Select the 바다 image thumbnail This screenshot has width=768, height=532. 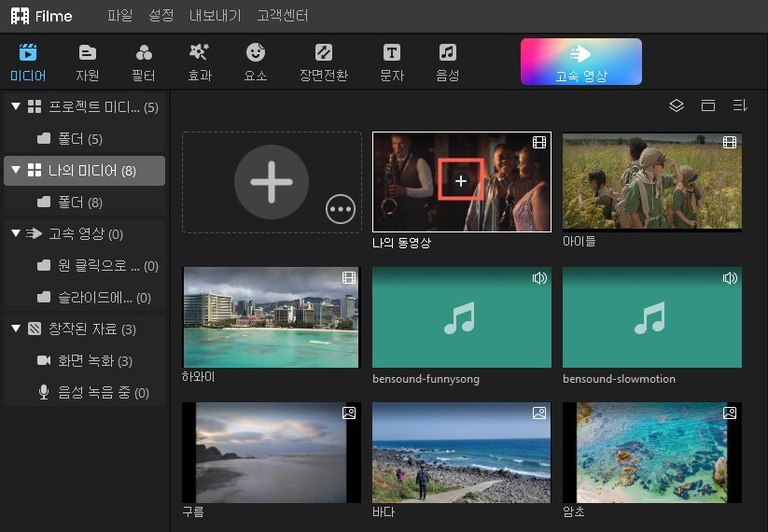[x=461, y=453]
